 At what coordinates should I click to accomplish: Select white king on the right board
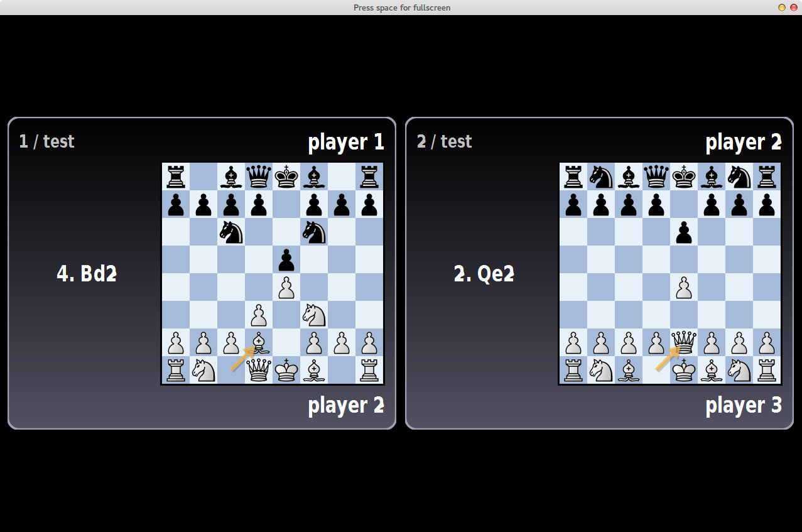click(x=683, y=371)
